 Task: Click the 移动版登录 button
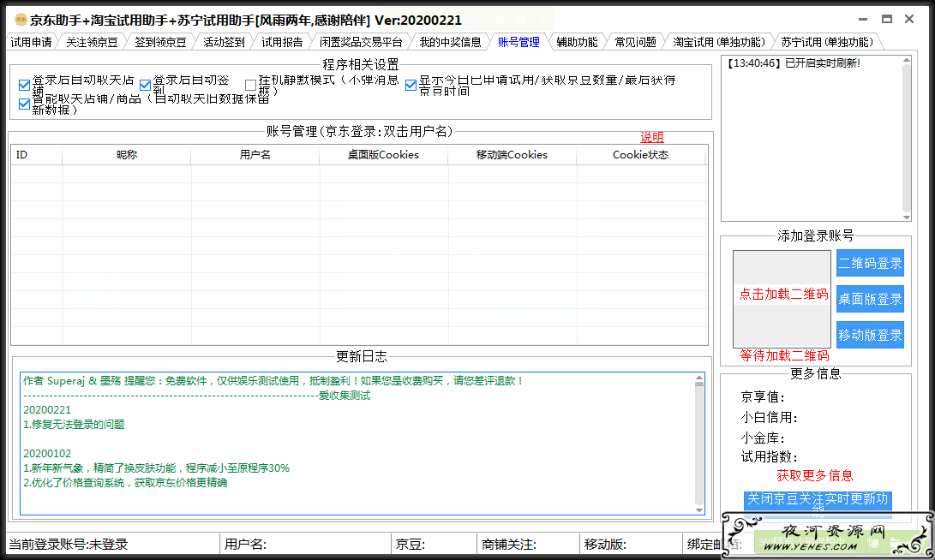click(870, 335)
